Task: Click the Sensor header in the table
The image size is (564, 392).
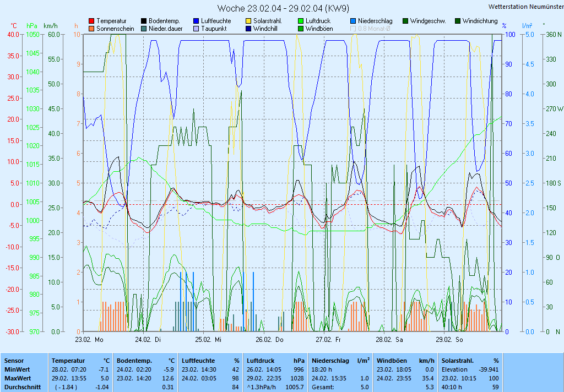Action: [x=14, y=361]
